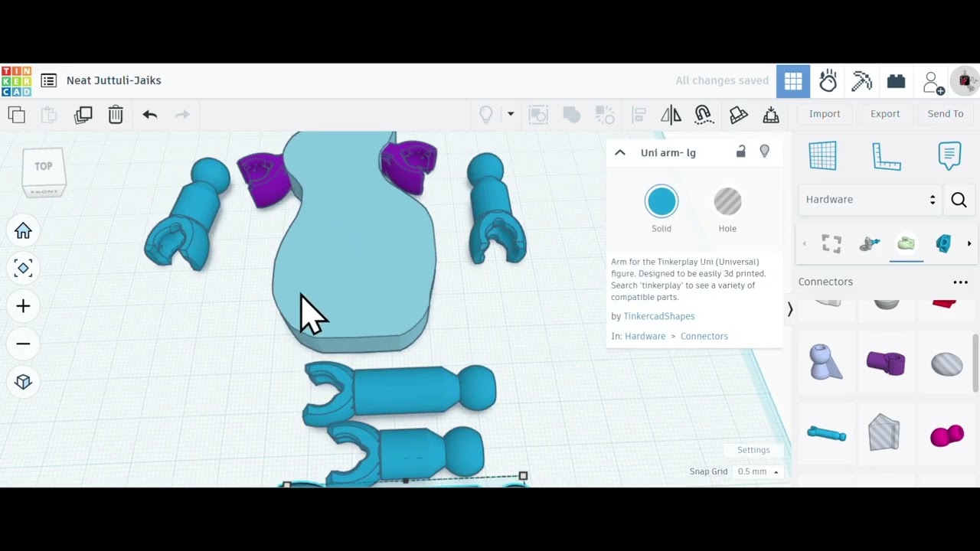Follow the Connectors breadcrumb link
The height and width of the screenshot is (551, 980).
[704, 336]
